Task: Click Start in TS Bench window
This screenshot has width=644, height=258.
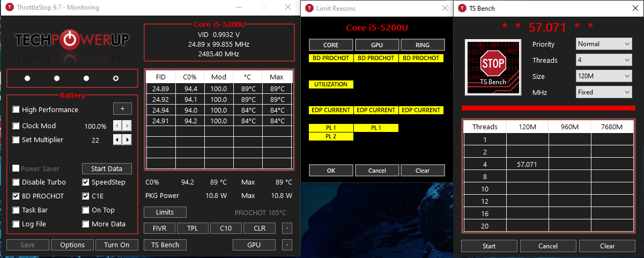Action: (x=489, y=246)
